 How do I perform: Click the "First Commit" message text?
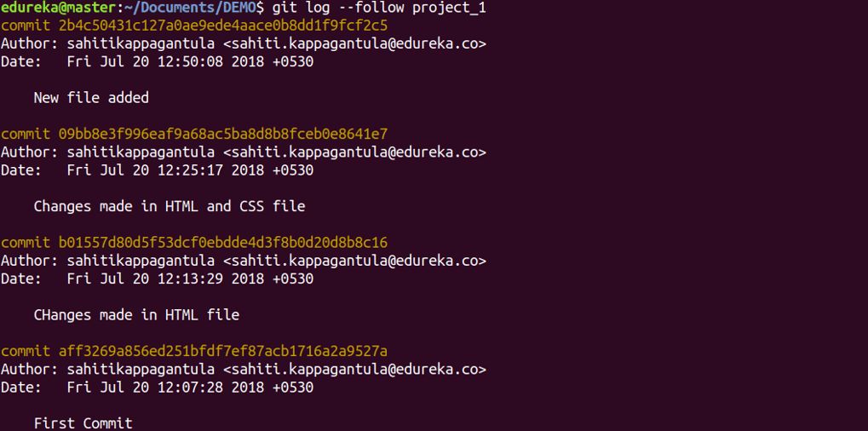(83, 423)
